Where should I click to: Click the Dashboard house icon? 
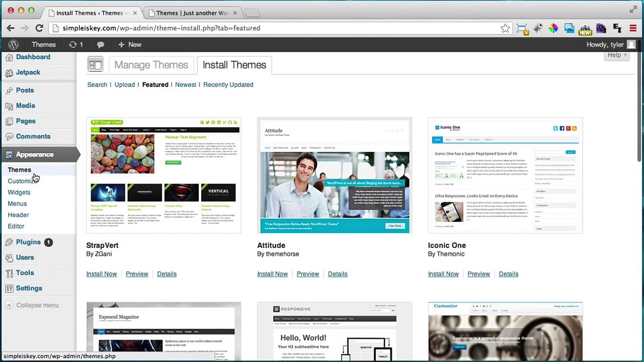pos(9,57)
